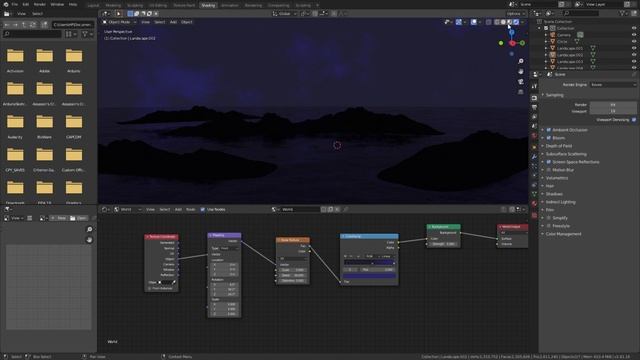The height and width of the screenshot is (360, 640).
Task: Expand the Depth of Field panel
Action: coord(559,146)
